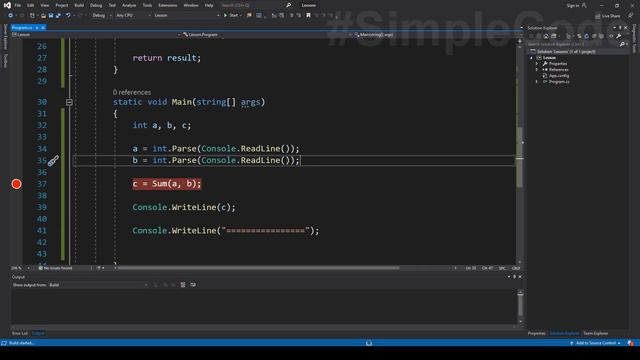Viewport: 640px width, 360px height.
Task: Open the Lesson startup project dropdown
Action: [x=187, y=16]
